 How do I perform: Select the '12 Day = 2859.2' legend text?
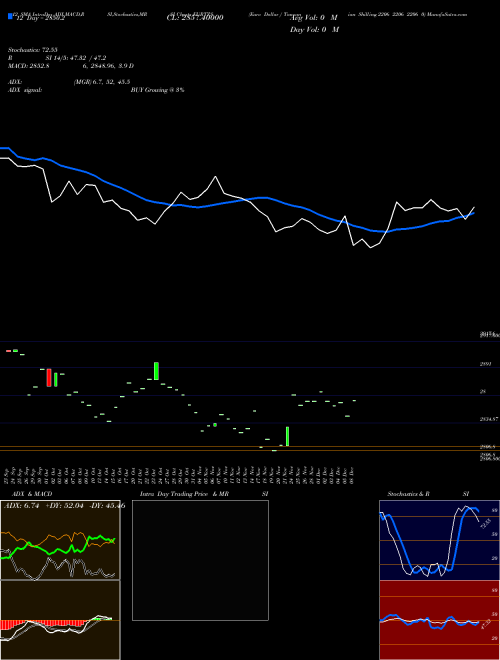pyautogui.click(x=40, y=18)
